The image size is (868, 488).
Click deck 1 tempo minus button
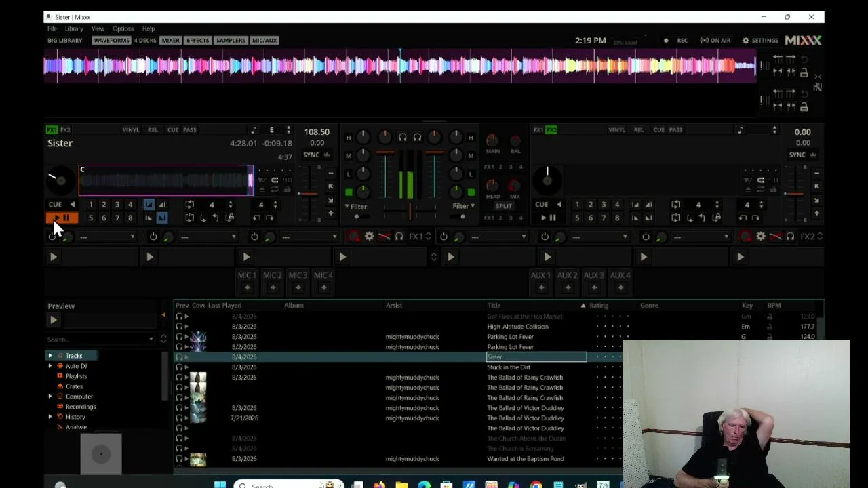[330, 173]
